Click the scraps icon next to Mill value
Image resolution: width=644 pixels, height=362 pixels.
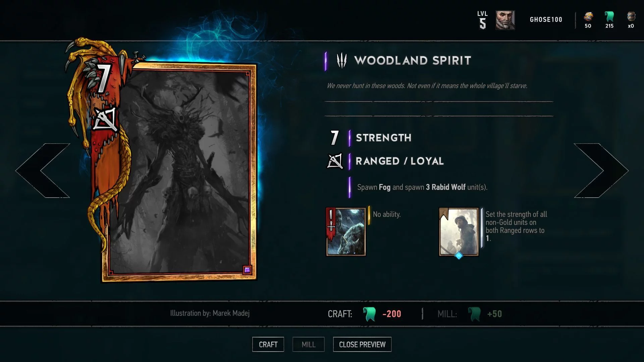coord(474,314)
